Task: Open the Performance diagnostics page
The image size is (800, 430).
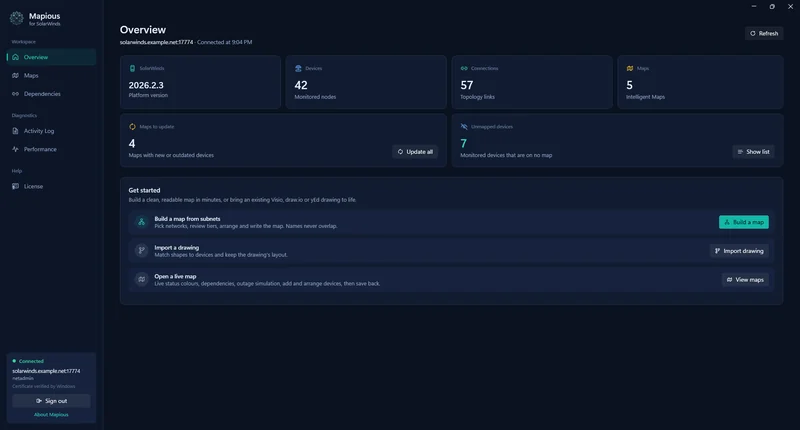Action: click(x=51, y=149)
